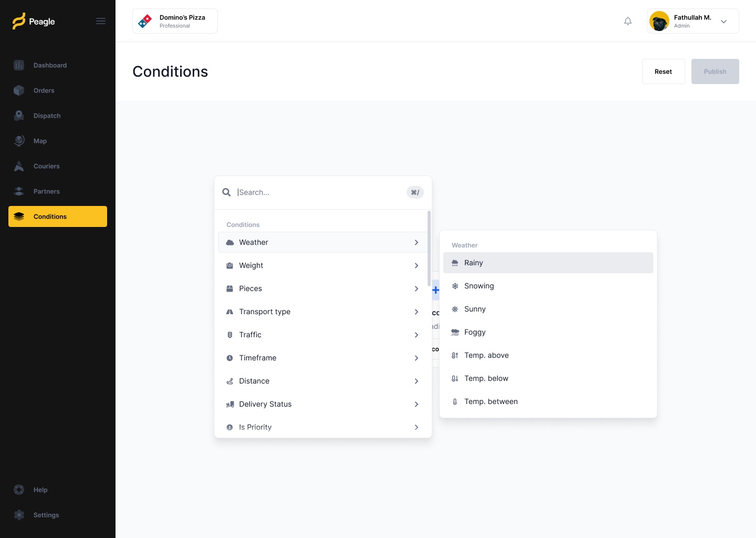Click the Reset button
The height and width of the screenshot is (538, 756).
click(663, 71)
